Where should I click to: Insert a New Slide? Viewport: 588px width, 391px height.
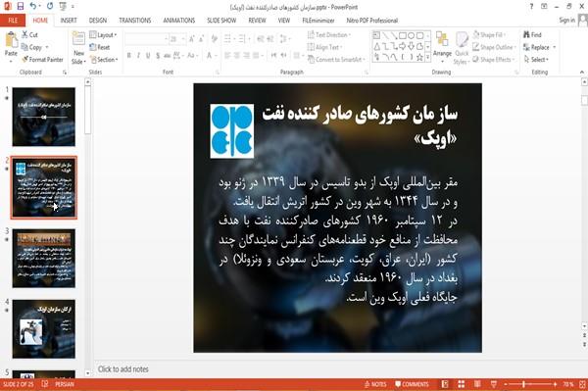tap(78, 48)
